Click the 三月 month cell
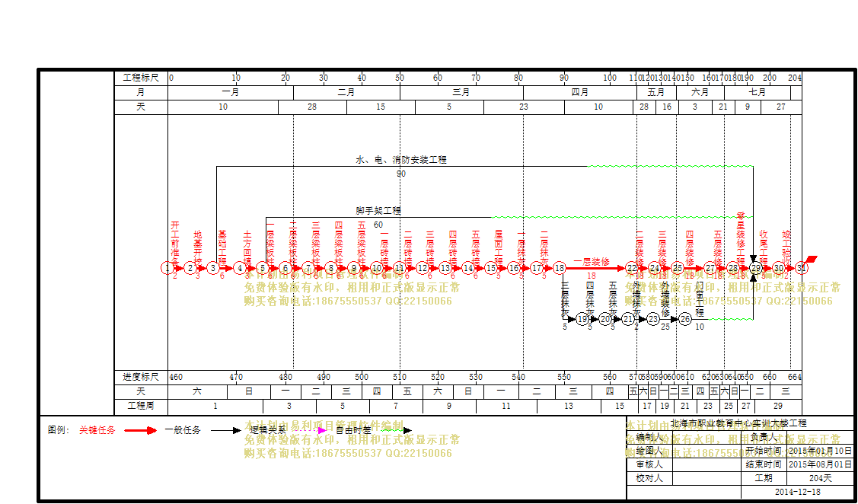This screenshot has width=858, height=504. tap(461, 92)
